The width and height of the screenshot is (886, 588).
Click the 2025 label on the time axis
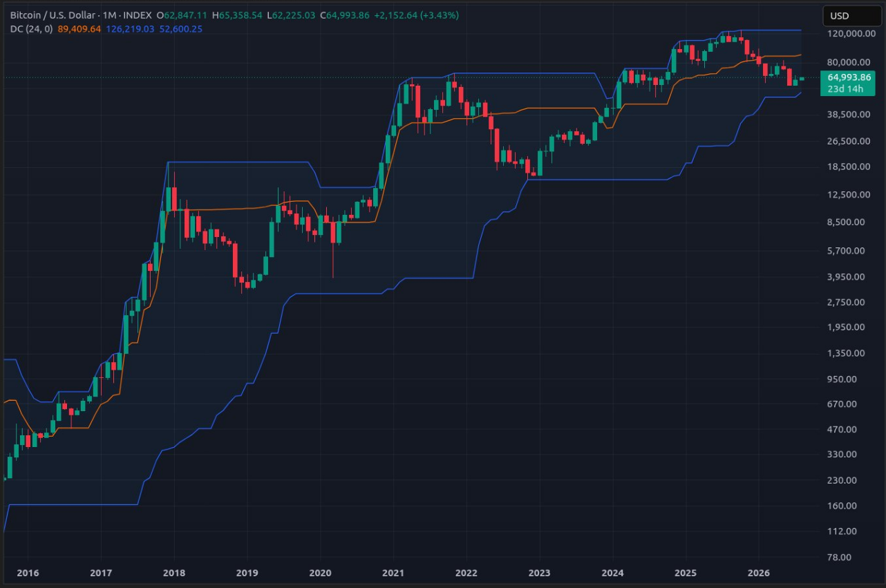tap(686, 573)
